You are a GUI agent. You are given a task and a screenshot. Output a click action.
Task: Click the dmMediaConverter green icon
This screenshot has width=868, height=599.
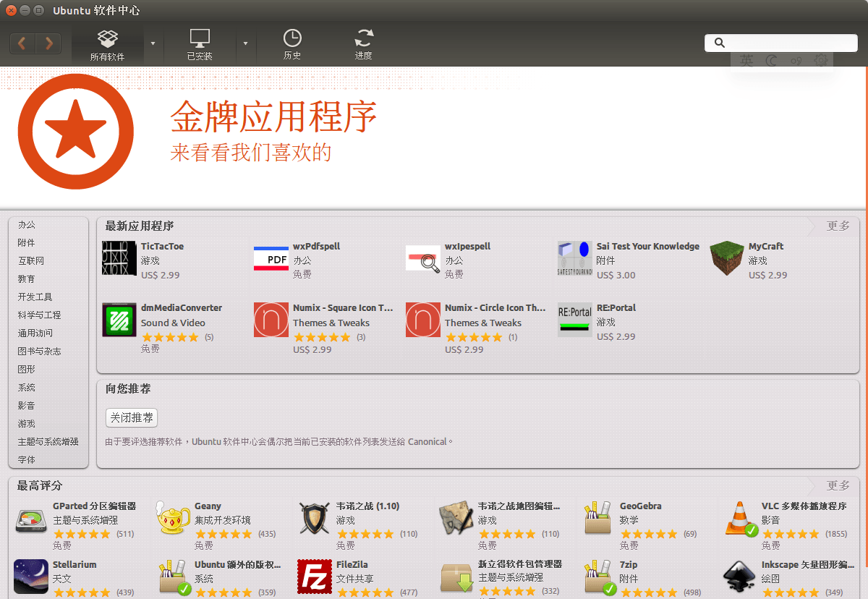coord(119,320)
